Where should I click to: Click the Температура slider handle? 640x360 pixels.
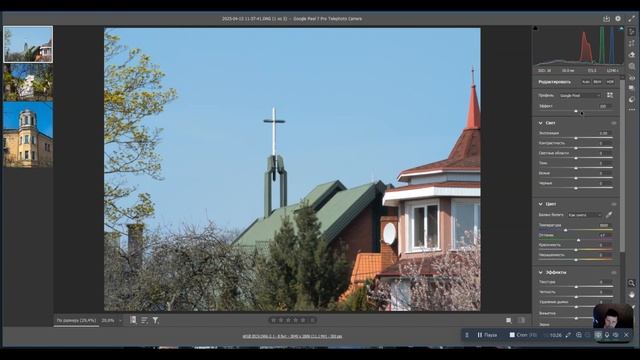tap(566, 230)
